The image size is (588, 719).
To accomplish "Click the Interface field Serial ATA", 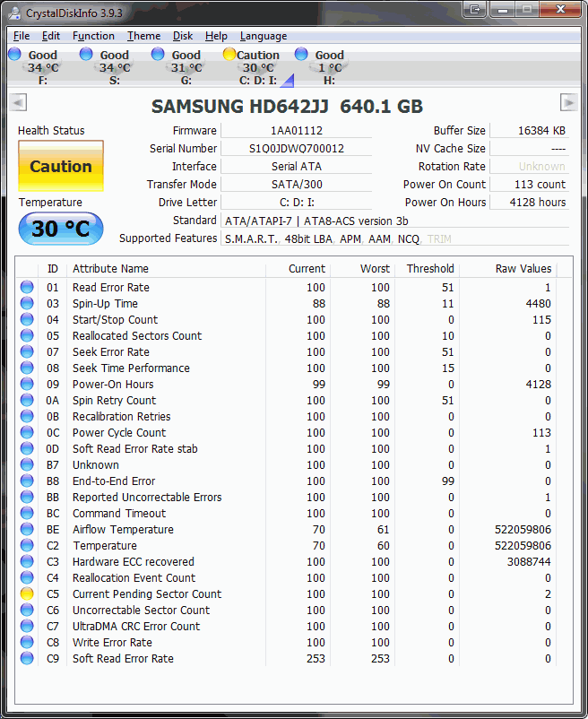I will [x=297, y=167].
